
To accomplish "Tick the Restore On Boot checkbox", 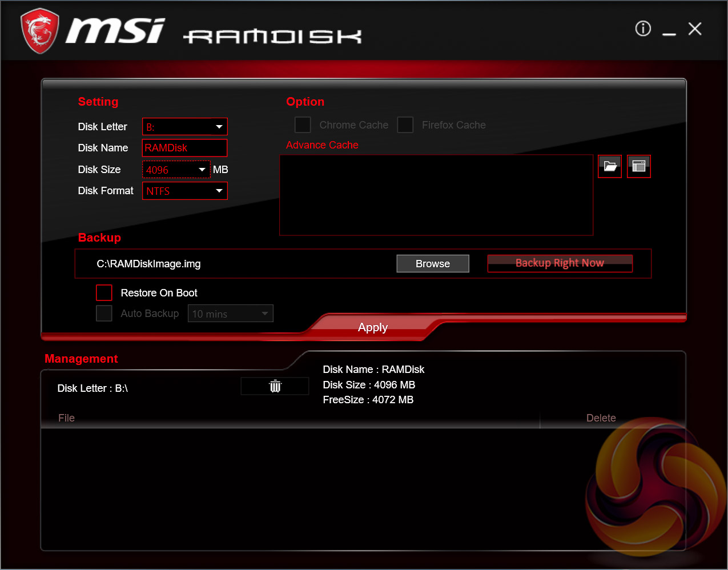I will (x=104, y=292).
